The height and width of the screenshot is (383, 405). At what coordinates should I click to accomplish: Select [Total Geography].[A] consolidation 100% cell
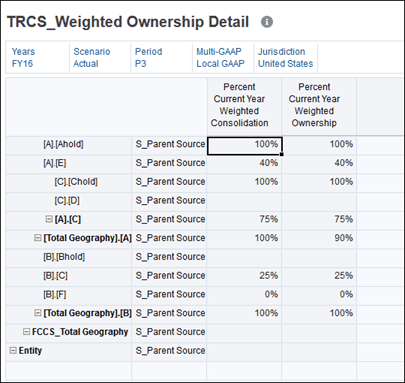pyautogui.click(x=244, y=239)
